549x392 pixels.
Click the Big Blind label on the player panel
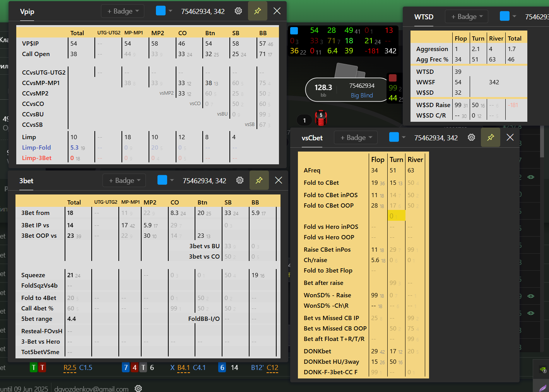pyautogui.click(x=362, y=95)
